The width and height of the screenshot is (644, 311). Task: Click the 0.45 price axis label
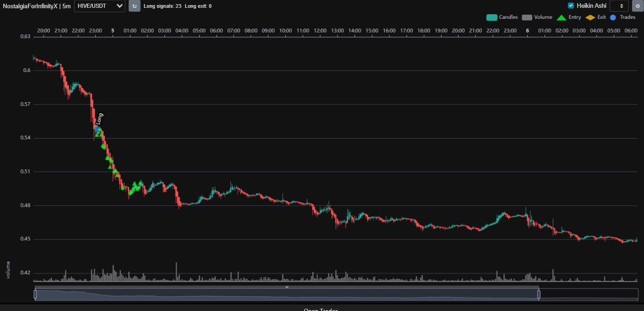[25, 239]
